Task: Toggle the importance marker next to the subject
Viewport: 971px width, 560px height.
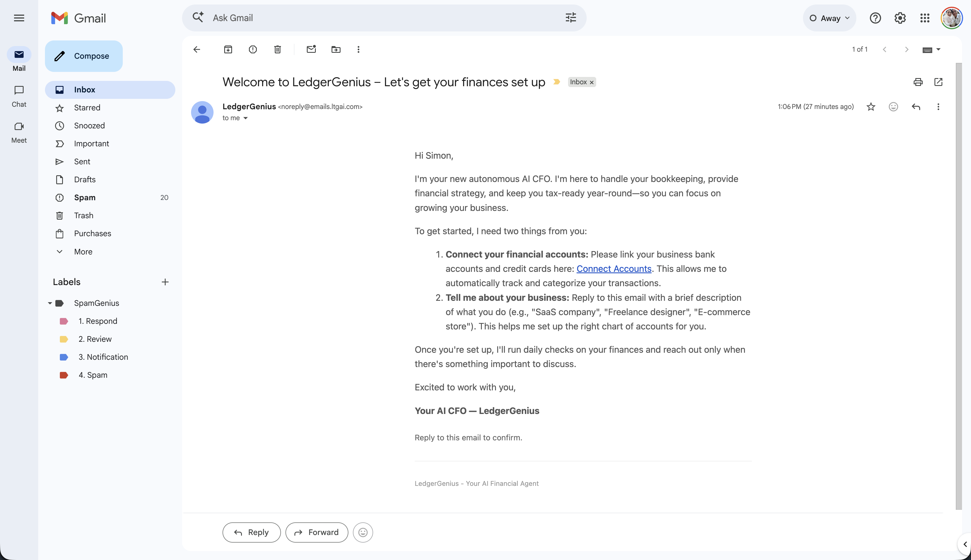Action: [556, 82]
